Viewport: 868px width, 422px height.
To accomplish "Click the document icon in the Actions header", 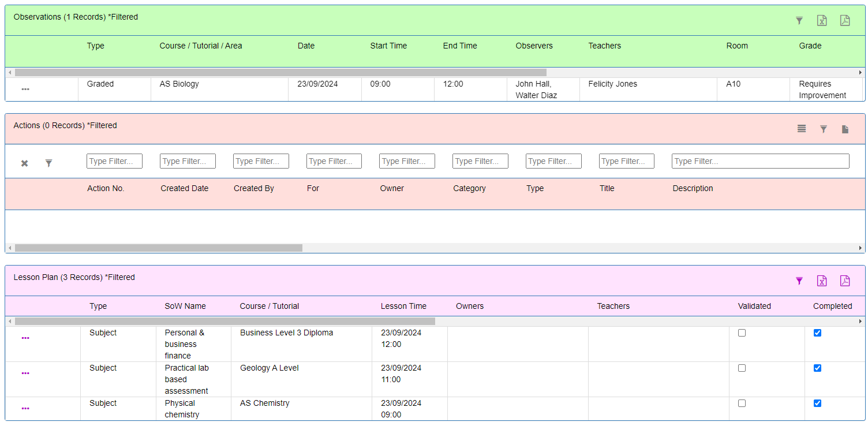I will [845, 129].
